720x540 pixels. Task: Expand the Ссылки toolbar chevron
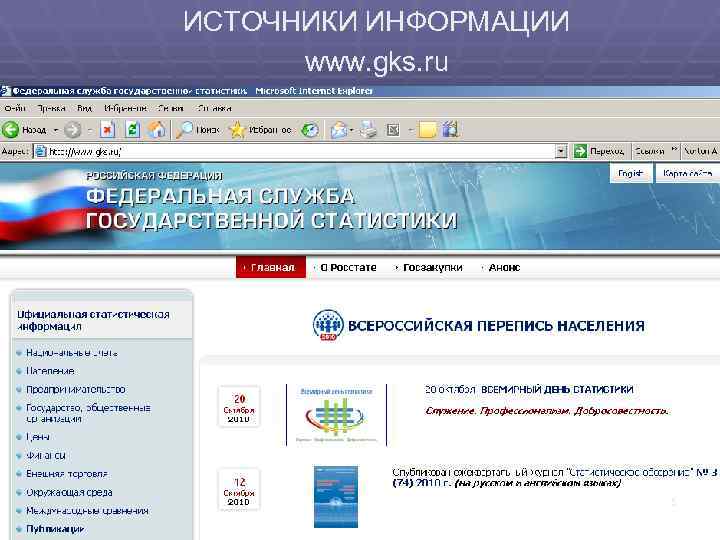click(x=674, y=149)
